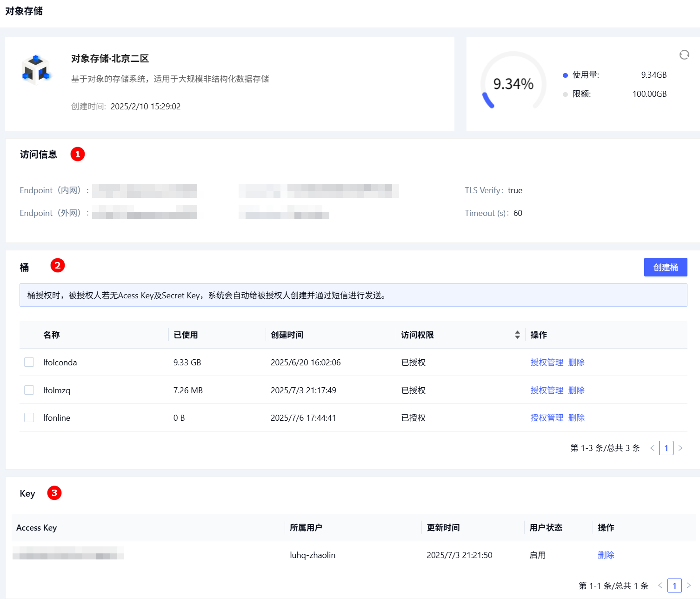Go to next page of the bucket list
The image size is (700, 599).
coord(680,448)
